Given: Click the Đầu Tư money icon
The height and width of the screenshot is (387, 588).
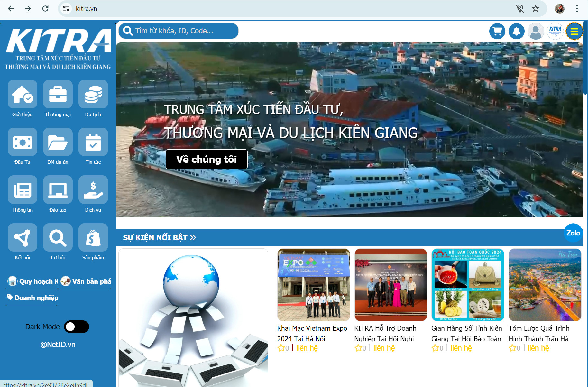Looking at the screenshot, I should pyautogui.click(x=22, y=142).
